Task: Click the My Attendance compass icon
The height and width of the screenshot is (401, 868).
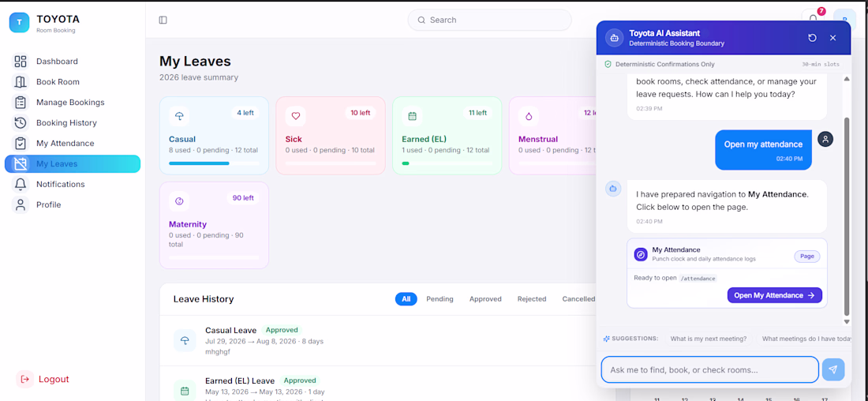Action: (x=641, y=254)
